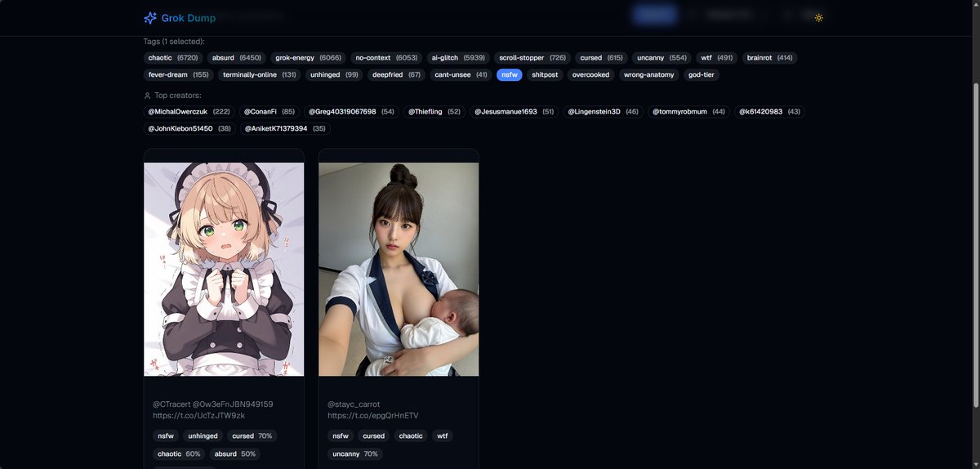980x469 pixels.
Task: Click the Grok Dump sparkle logo icon
Action: point(150,17)
